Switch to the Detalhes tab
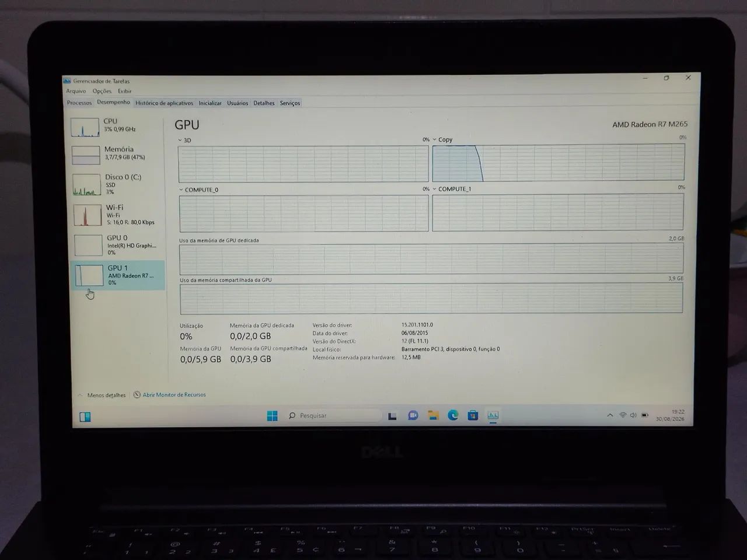747x560 pixels. (x=264, y=103)
